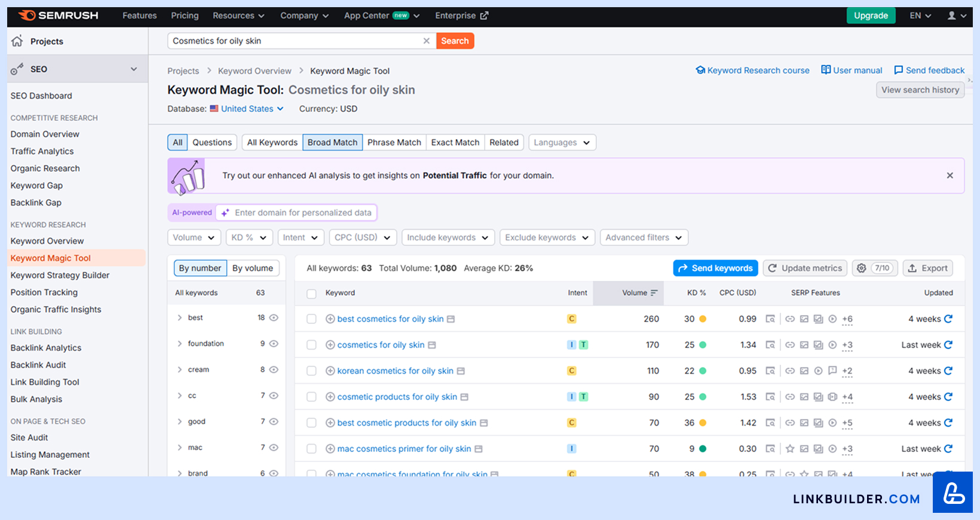Open the Volume filter dropdown
Screen dimensions: 980x520
[194, 237]
